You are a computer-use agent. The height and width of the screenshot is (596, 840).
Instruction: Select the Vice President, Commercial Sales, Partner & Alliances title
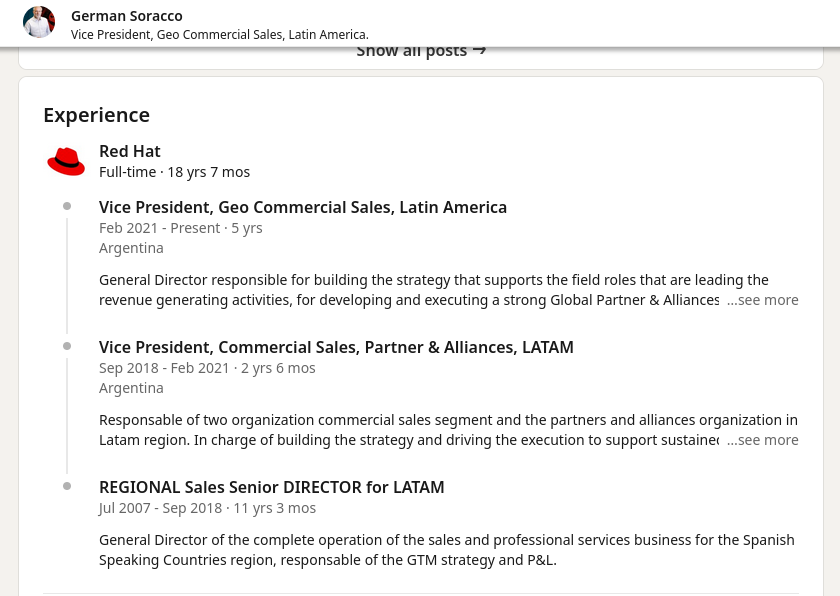[336, 347]
